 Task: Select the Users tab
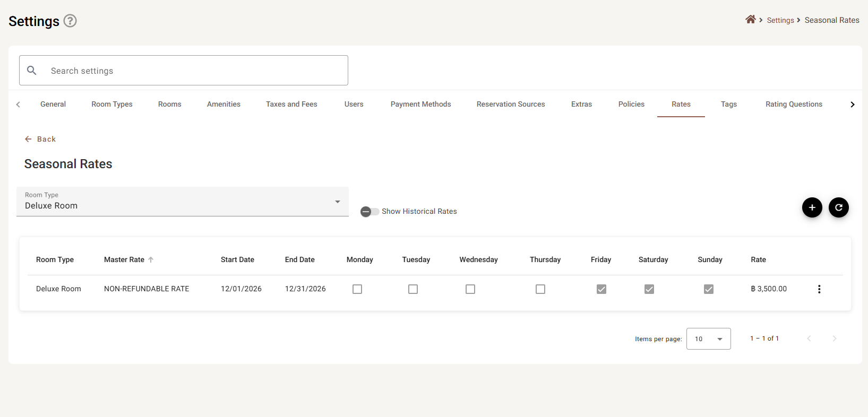point(354,104)
